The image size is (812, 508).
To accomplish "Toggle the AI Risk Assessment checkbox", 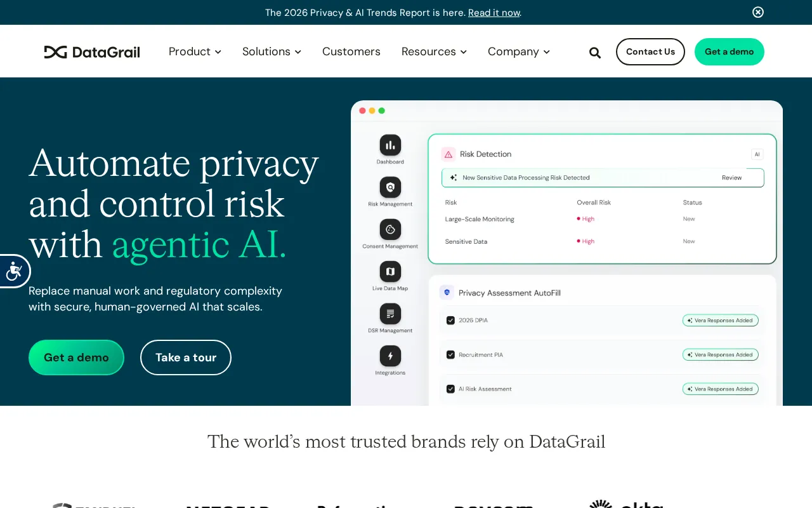I will pyautogui.click(x=450, y=389).
